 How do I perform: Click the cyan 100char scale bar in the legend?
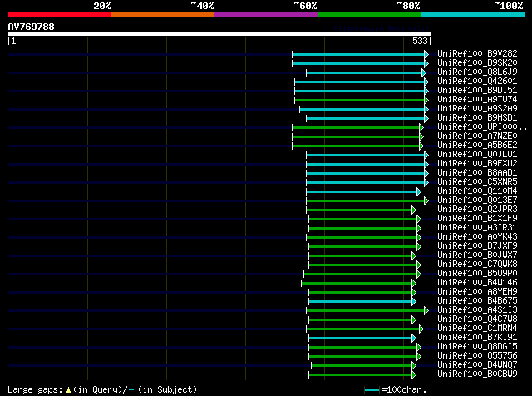pyautogui.click(x=372, y=390)
